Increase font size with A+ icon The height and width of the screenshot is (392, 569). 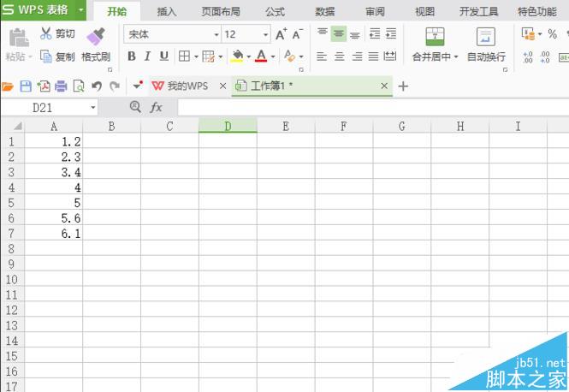(282, 34)
